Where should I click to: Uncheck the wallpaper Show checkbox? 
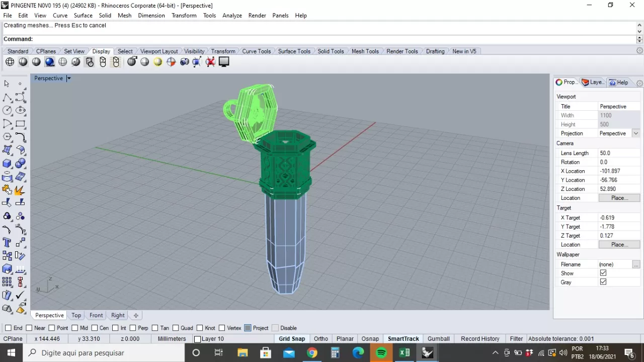point(603,273)
